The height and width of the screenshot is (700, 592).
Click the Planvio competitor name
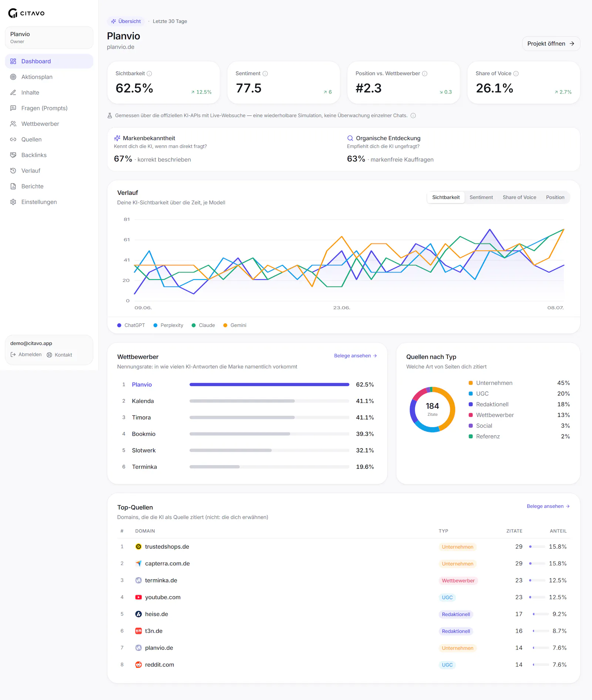(142, 385)
